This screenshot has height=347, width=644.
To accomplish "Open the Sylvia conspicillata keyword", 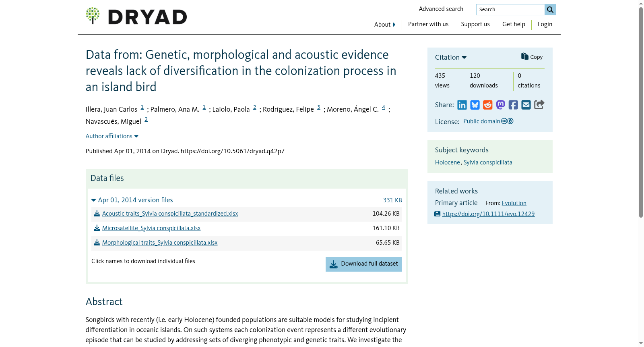I will [x=488, y=162].
